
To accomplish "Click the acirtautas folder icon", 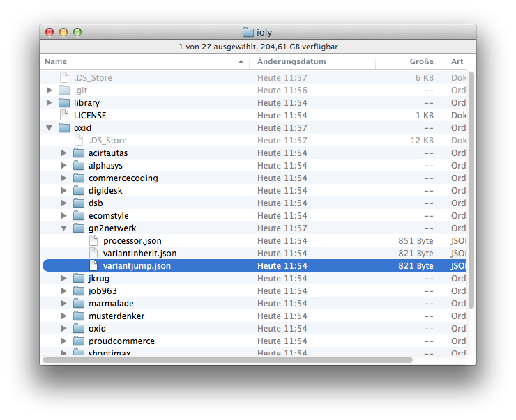I will pyautogui.click(x=79, y=153).
